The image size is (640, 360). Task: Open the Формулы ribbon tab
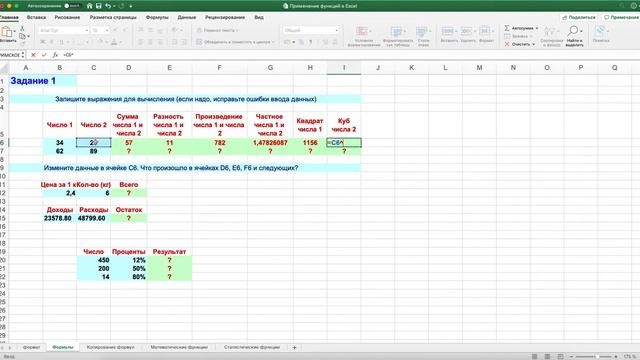(x=157, y=17)
